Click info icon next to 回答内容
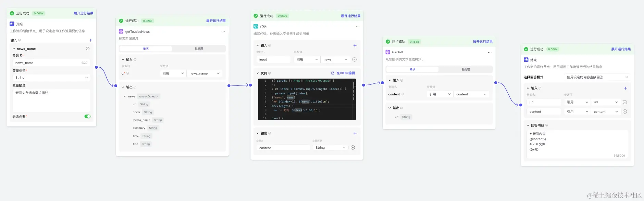Image resolution: width=644 pixels, height=201 pixels. pos(546,125)
